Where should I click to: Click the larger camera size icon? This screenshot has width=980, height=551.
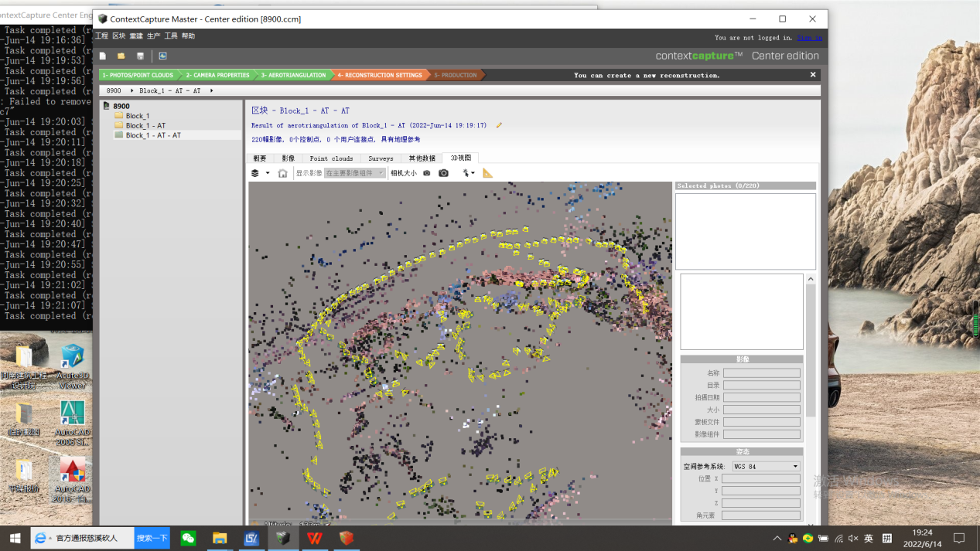[x=443, y=173]
